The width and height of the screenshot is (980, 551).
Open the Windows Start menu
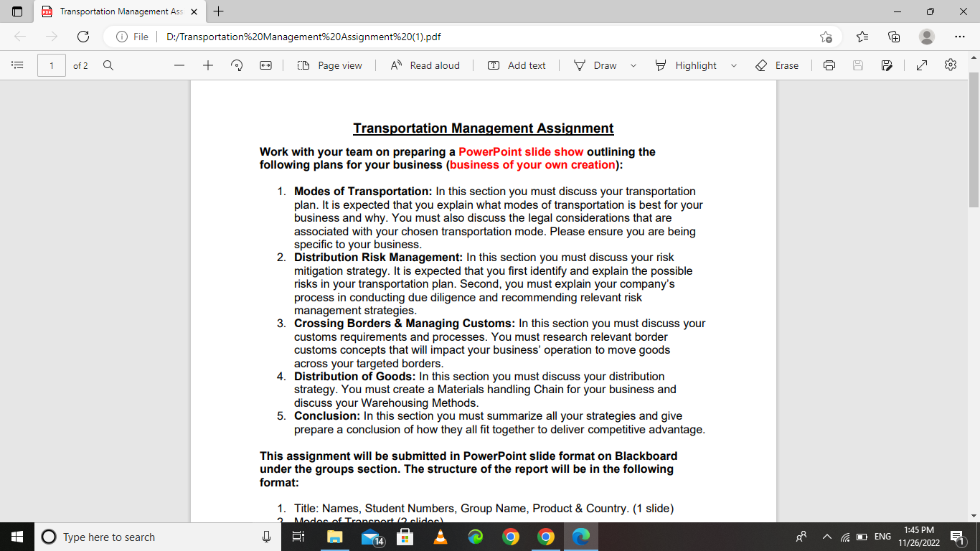(17, 537)
